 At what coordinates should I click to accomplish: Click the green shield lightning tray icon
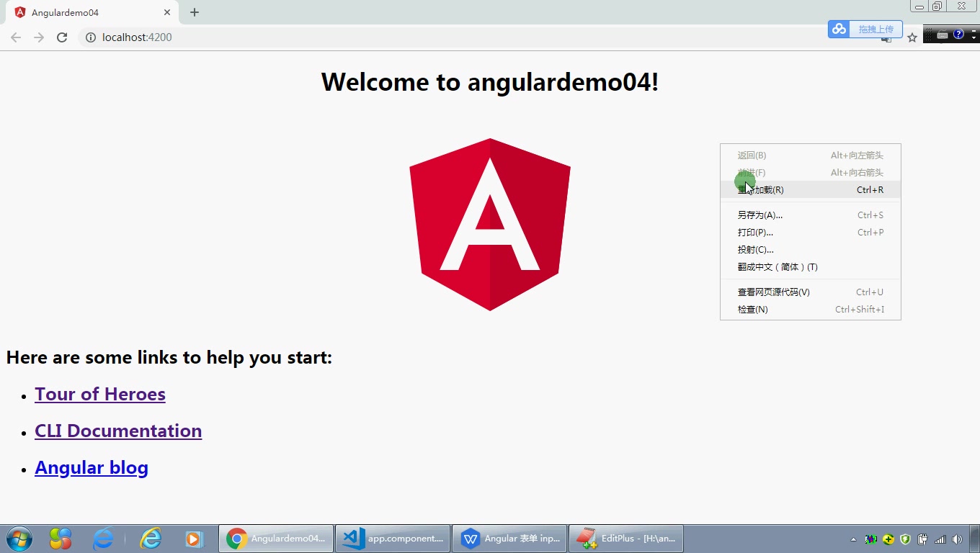(906, 539)
